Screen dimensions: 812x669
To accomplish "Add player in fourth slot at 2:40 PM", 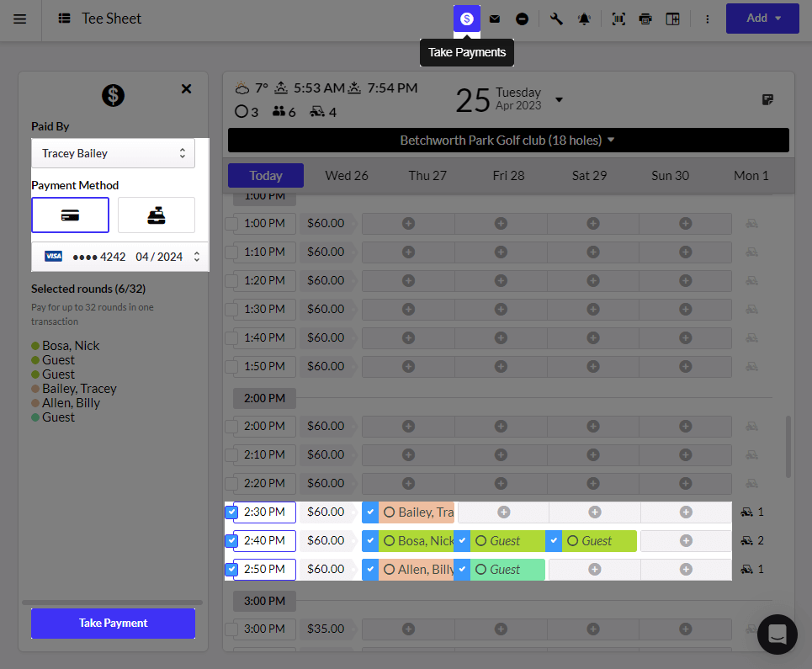I will (x=686, y=540).
